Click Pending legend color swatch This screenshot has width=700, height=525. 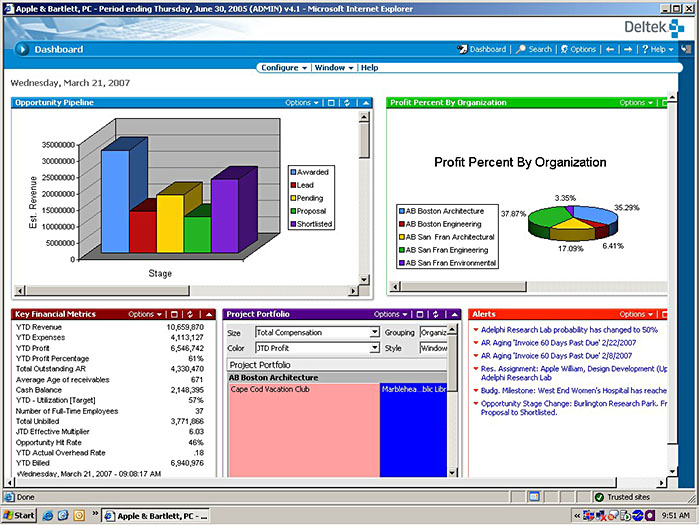293,198
